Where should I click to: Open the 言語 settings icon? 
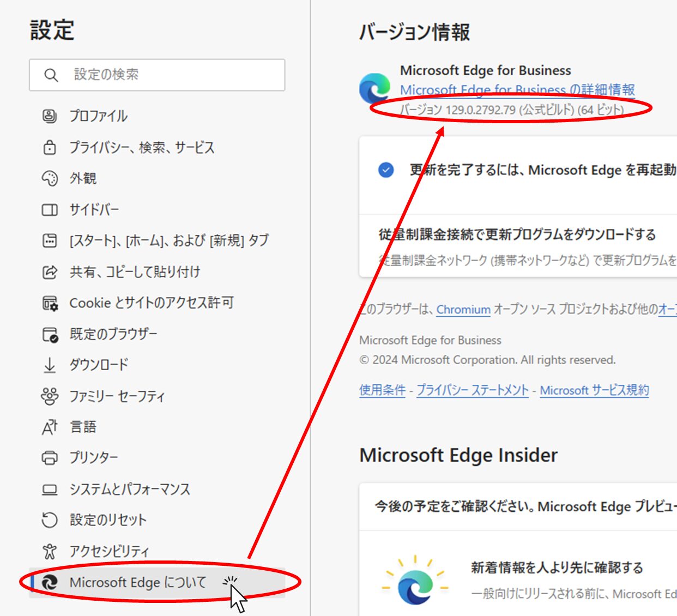(x=50, y=427)
